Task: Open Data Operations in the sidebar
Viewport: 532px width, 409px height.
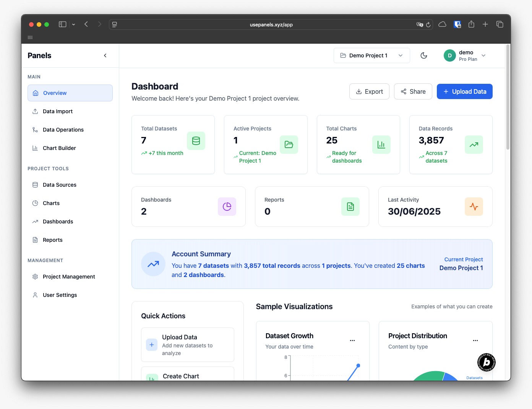Action: (x=70, y=130)
